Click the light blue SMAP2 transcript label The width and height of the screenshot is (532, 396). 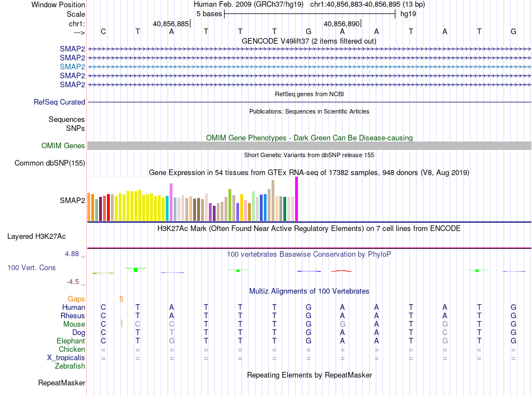point(72,67)
